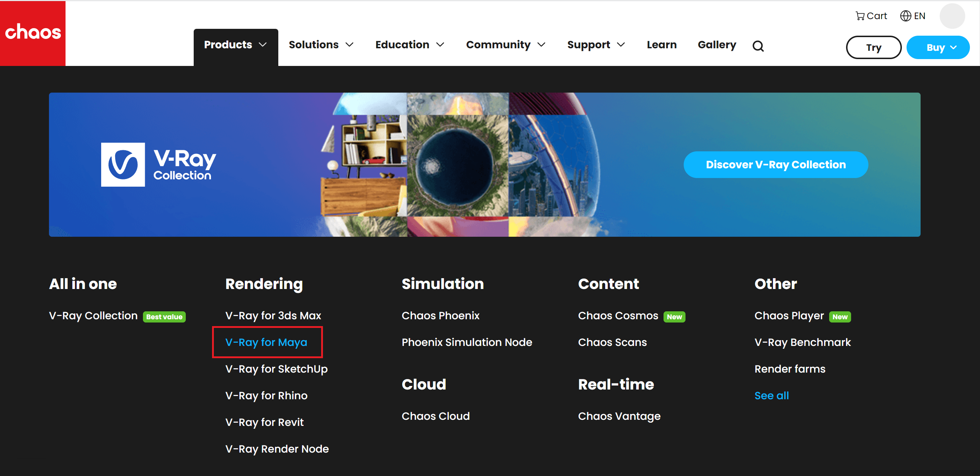This screenshot has height=476, width=980.
Task: Open Chaos Cloud link
Action: point(436,416)
